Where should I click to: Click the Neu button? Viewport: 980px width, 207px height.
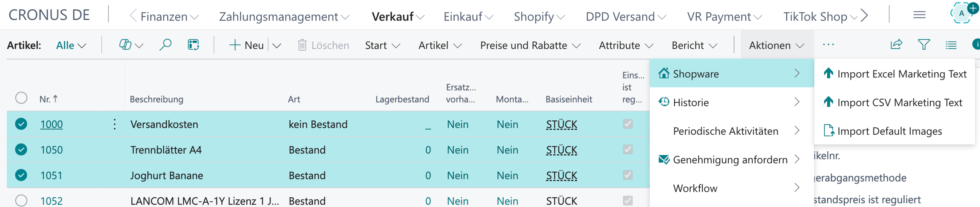coord(246,45)
